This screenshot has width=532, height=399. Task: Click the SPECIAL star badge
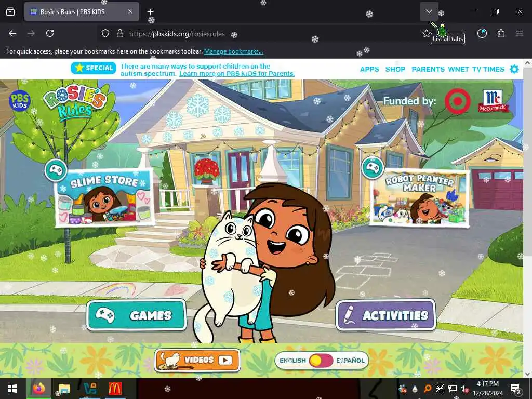point(94,68)
